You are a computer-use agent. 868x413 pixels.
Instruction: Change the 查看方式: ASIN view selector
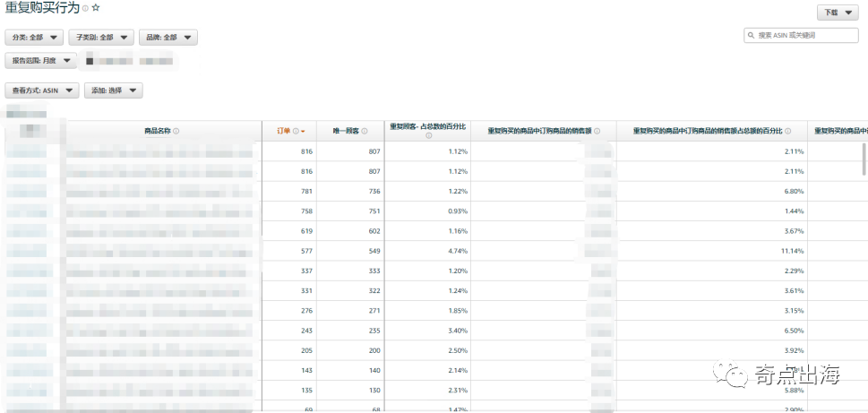tap(42, 90)
